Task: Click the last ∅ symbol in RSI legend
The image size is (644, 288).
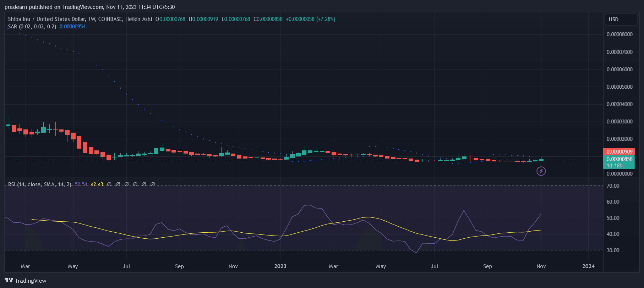Action: pos(152,184)
